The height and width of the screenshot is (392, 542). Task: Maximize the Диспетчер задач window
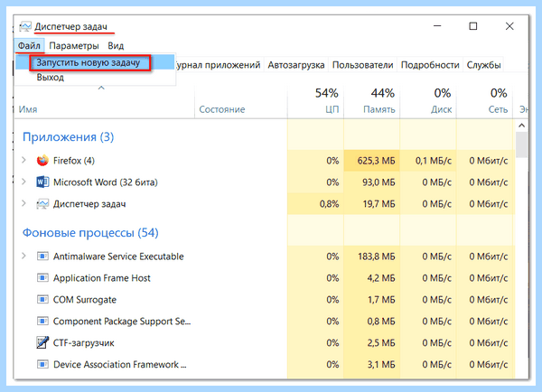tap(473, 26)
